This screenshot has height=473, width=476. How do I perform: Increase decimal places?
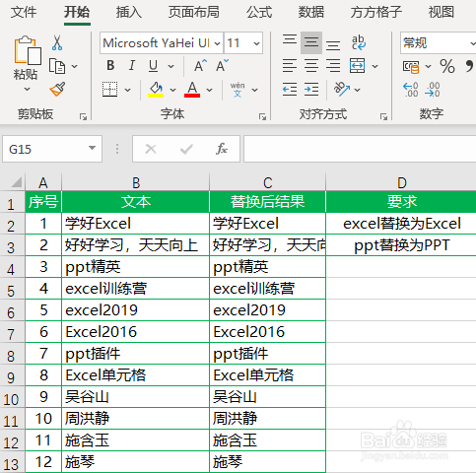click(410, 90)
